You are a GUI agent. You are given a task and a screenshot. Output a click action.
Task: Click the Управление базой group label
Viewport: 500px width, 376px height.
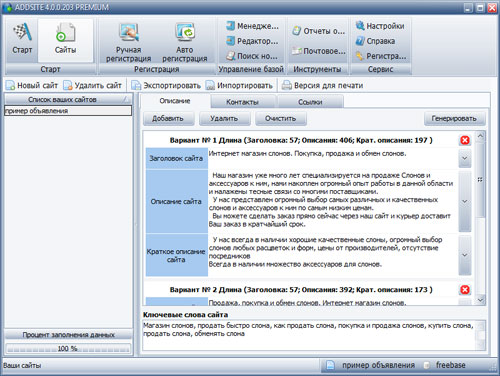coord(251,69)
